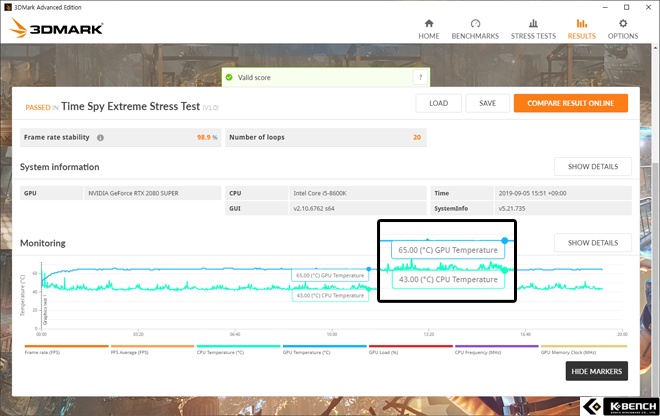Toggle CPU Temperature legend series
The width and height of the screenshot is (660, 416).
(238, 350)
